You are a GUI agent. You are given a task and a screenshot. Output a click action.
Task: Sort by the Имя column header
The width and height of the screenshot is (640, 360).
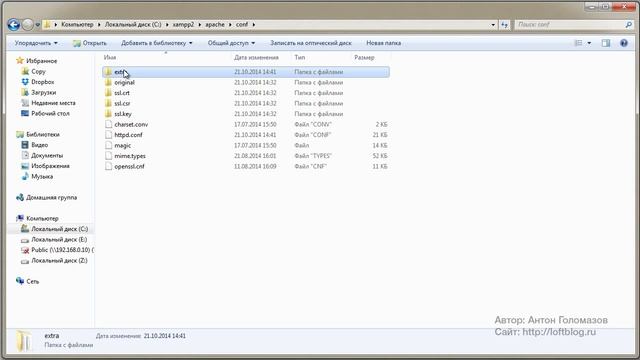coord(110,58)
